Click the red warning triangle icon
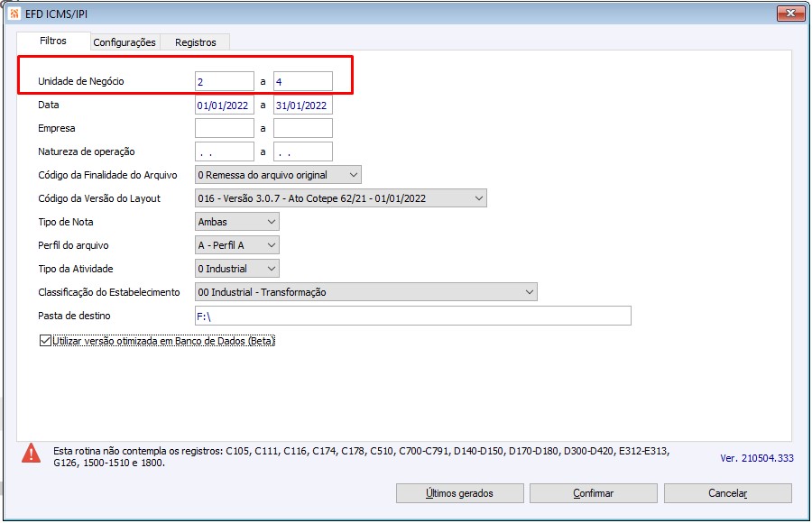 point(31,453)
